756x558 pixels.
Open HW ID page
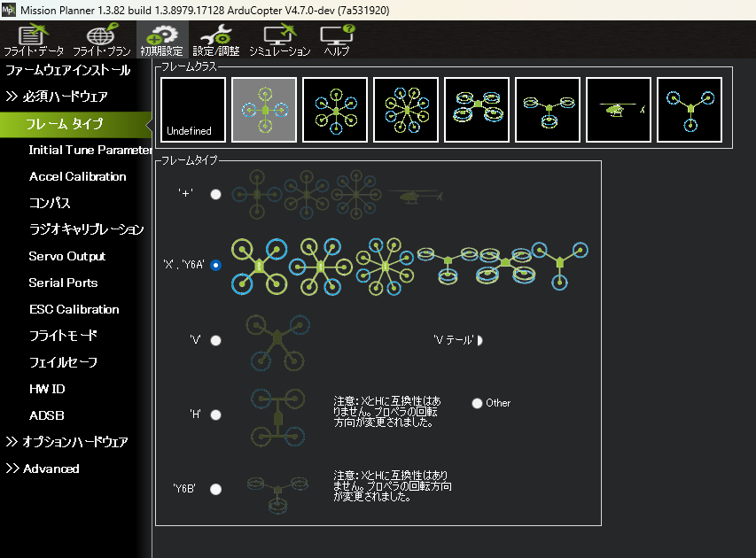47,389
